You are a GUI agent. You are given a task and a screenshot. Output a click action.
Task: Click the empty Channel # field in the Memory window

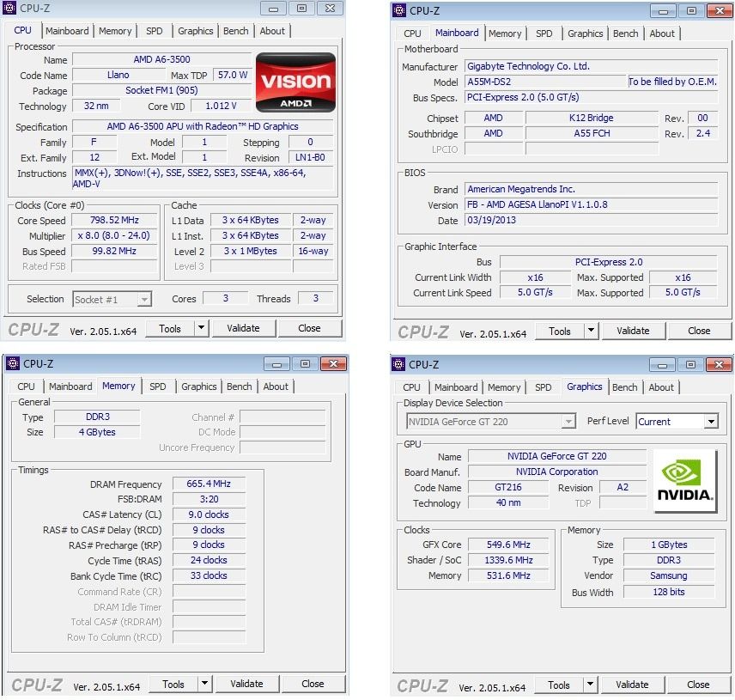pyautogui.click(x=282, y=417)
